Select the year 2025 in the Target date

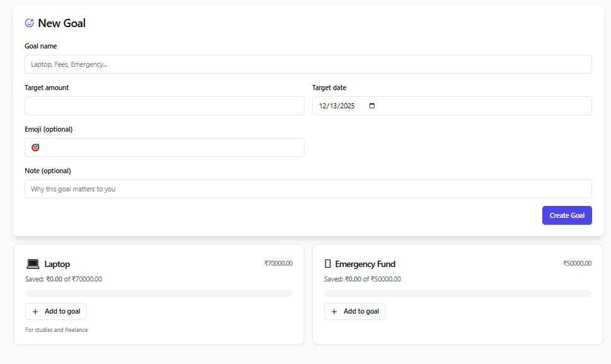347,106
